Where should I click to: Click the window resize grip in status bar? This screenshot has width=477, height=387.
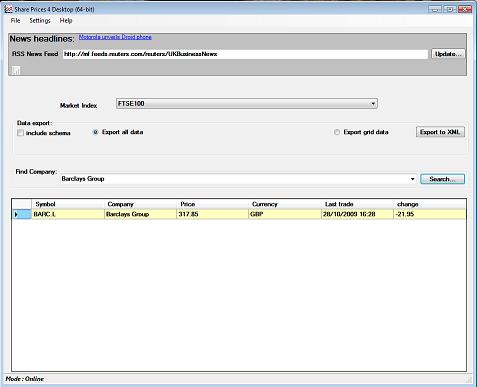(469, 379)
